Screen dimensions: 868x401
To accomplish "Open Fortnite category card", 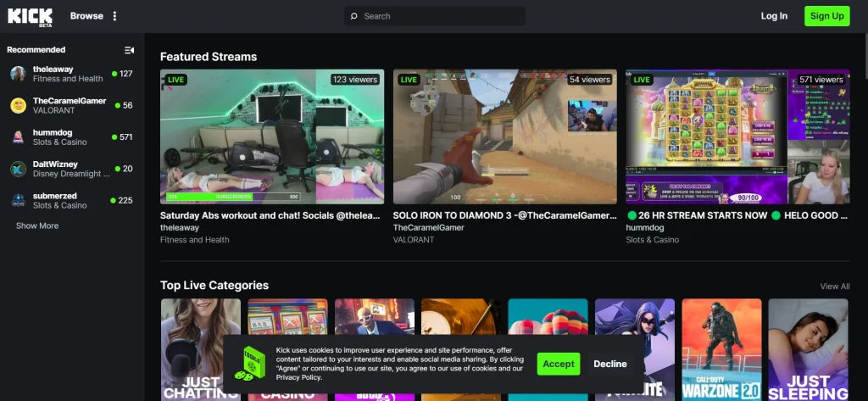I will tap(635, 349).
